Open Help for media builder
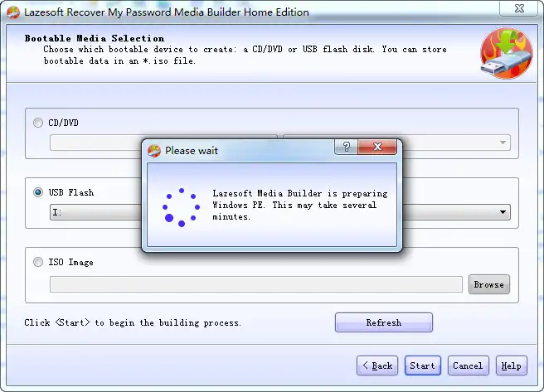 [512, 365]
